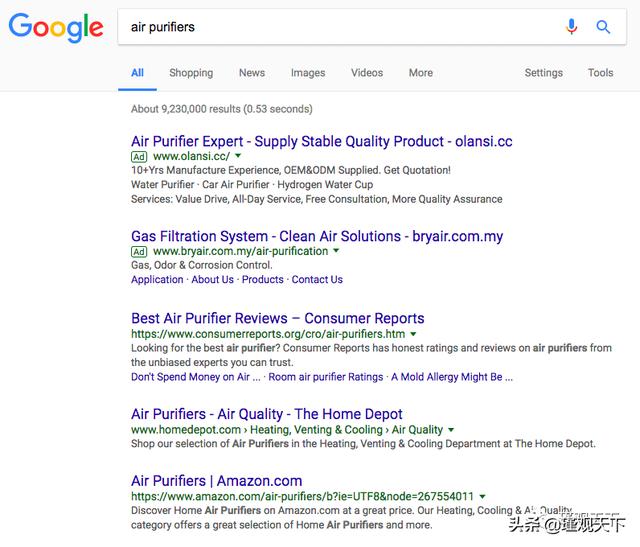Image resolution: width=640 pixels, height=547 pixels.
Task: Click the Google logo
Action: pyautogui.click(x=56, y=27)
